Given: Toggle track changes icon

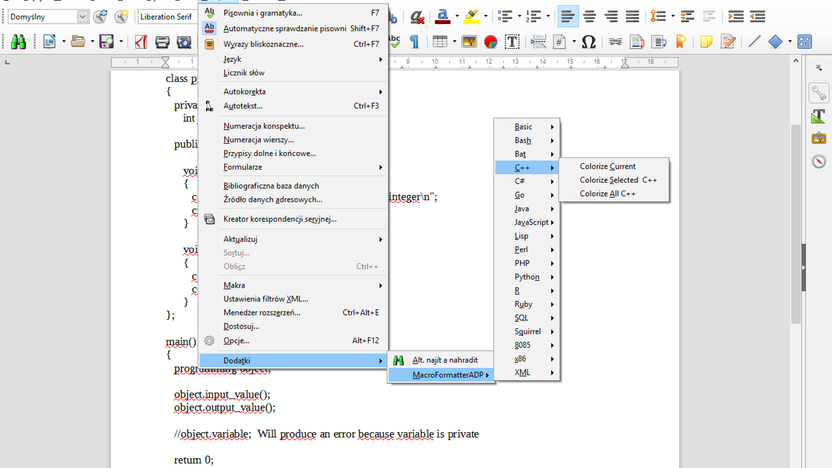Looking at the screenshot, I should pyautogui.click(x=729, y=41).
